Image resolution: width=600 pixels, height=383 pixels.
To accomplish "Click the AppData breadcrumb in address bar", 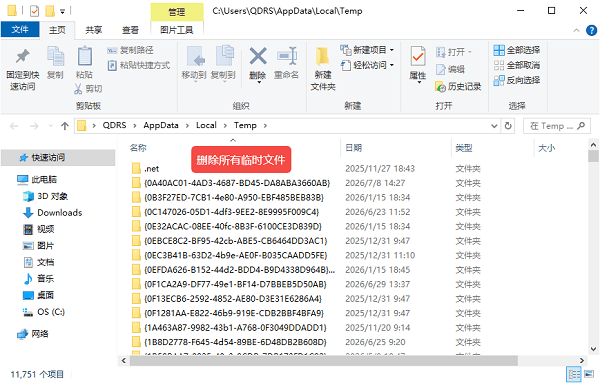I will pyautogui.click(x=161, y=125).
